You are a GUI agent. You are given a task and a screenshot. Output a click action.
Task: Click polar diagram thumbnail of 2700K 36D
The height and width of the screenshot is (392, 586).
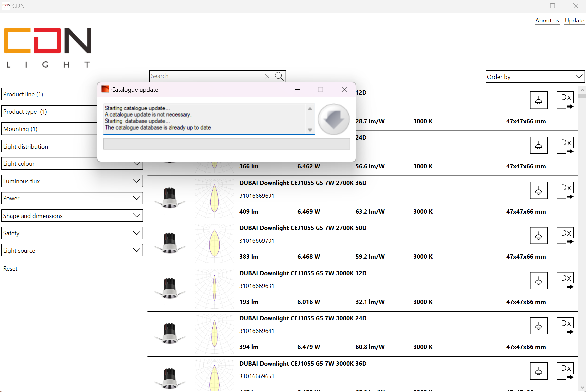coord(215,198)
